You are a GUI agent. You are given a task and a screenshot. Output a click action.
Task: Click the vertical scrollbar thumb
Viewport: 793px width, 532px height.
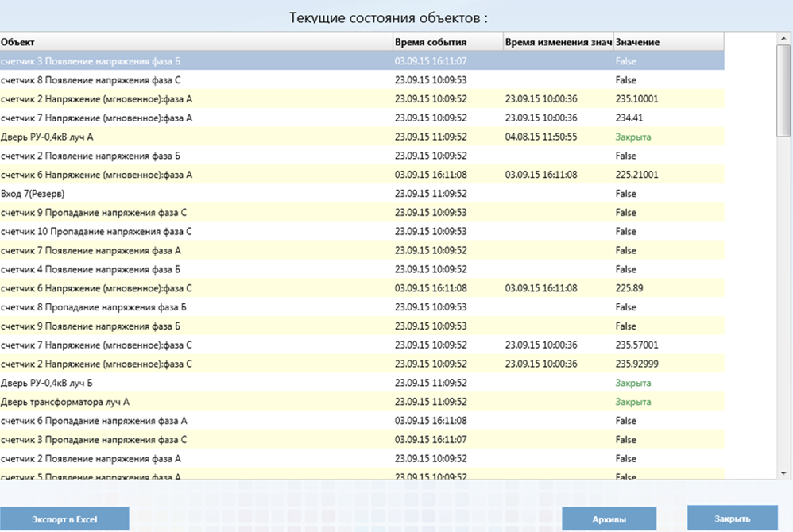tap(784, 91)
